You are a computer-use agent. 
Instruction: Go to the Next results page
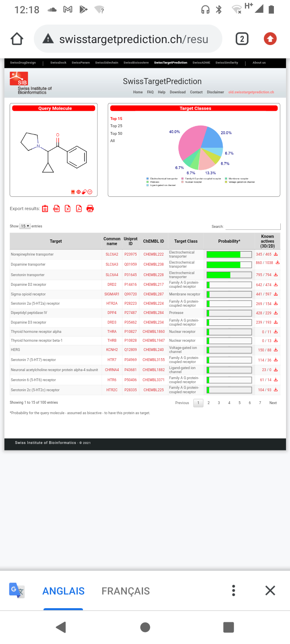point(273,403)
